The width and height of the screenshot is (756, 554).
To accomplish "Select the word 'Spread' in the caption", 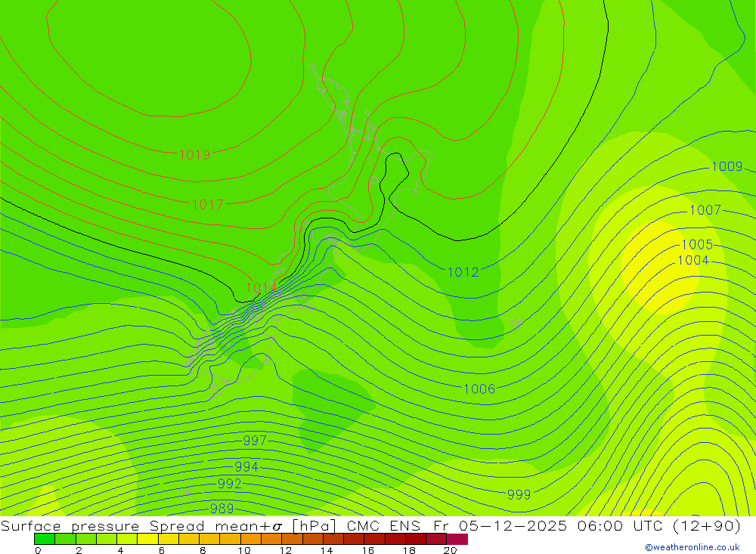I will (177, 526).
